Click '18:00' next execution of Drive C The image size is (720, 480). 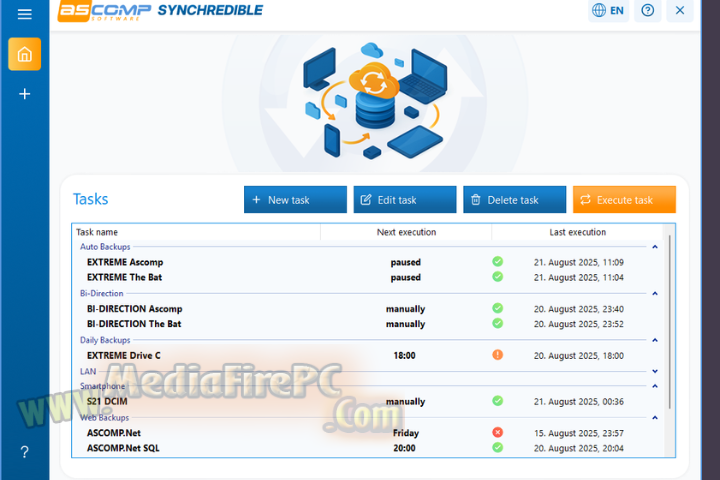coord(404,356)
